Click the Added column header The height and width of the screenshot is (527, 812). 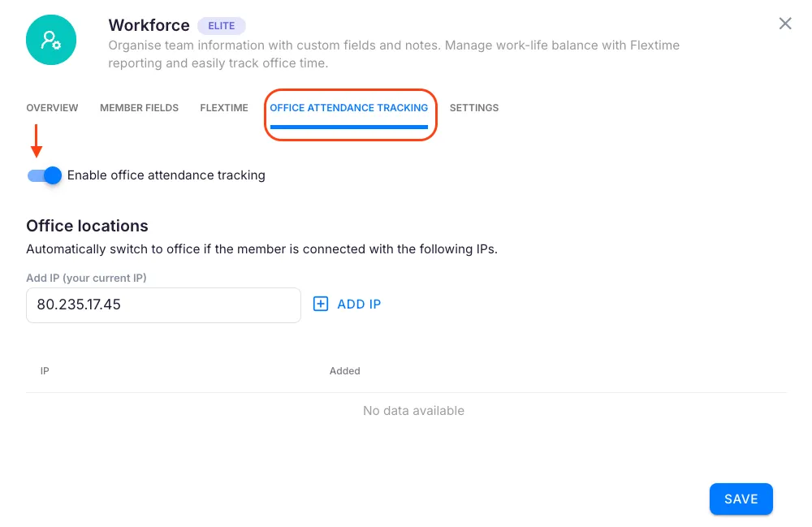coord(344,371)
